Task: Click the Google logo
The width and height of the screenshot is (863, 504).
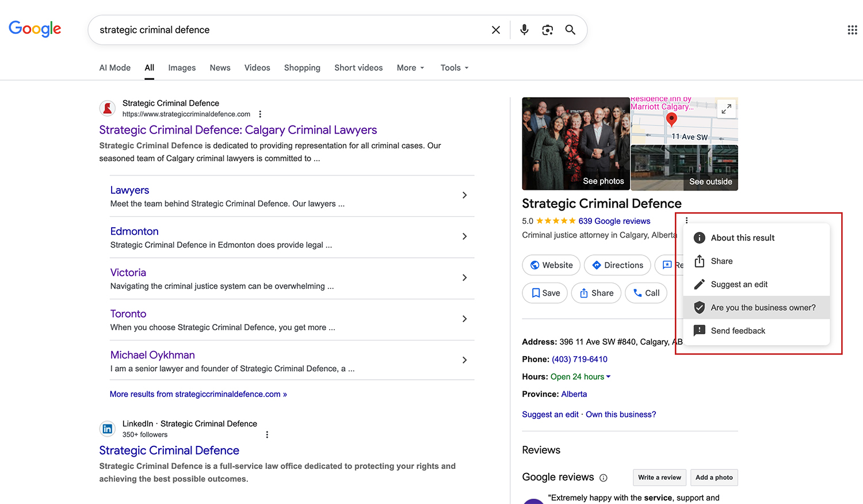Action: tap(35, 29)
